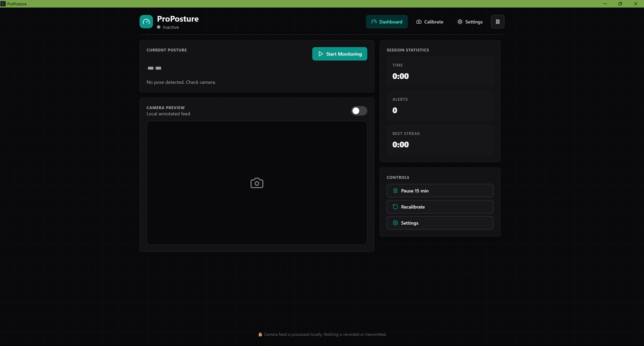Screen dimensions: 644x346
Task: Click the ProPosture gauge logo icon
Action: pos(146,22)
